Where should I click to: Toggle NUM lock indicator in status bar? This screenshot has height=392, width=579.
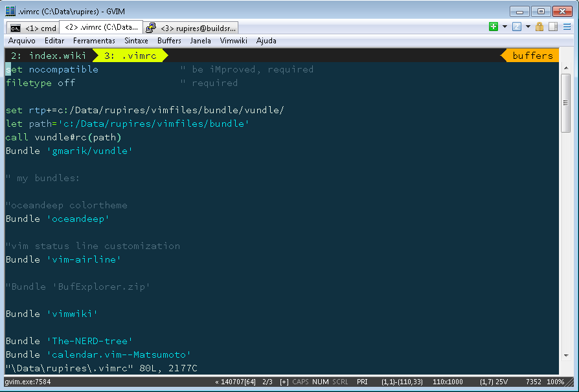(320, 382)
